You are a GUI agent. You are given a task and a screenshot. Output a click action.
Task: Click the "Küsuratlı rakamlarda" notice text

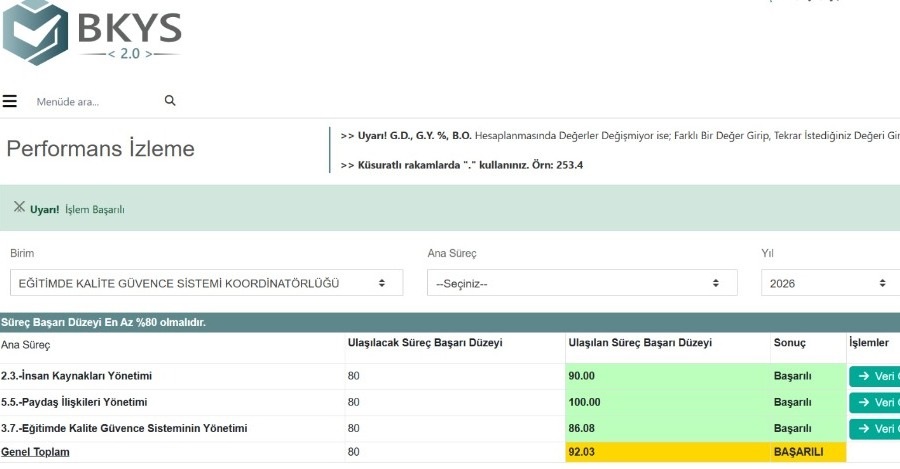tap(462, 165)
